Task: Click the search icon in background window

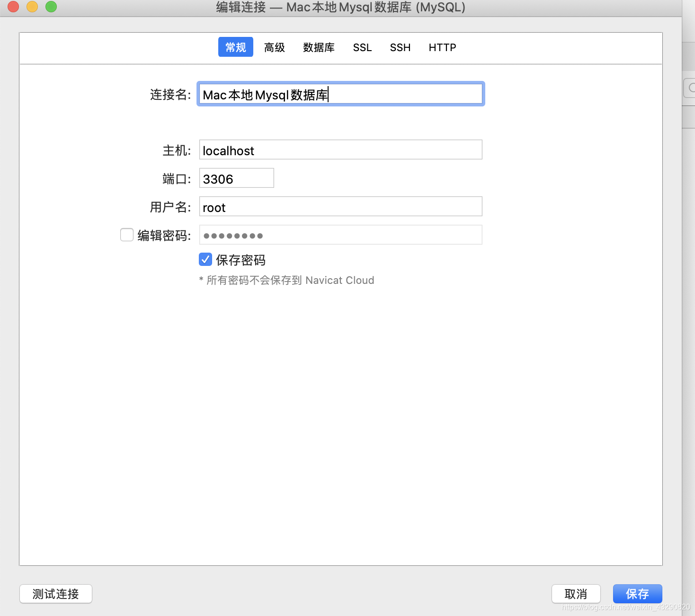Action: 691,88
